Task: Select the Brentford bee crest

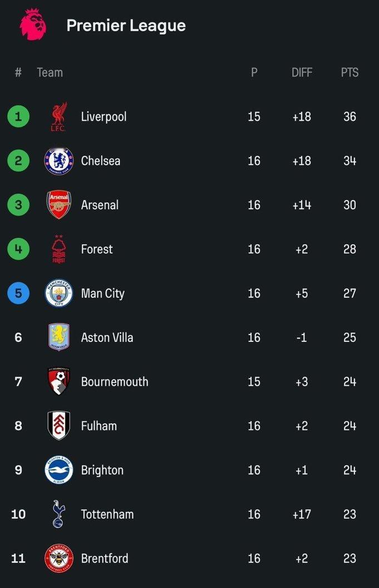Action: point(59,558)
